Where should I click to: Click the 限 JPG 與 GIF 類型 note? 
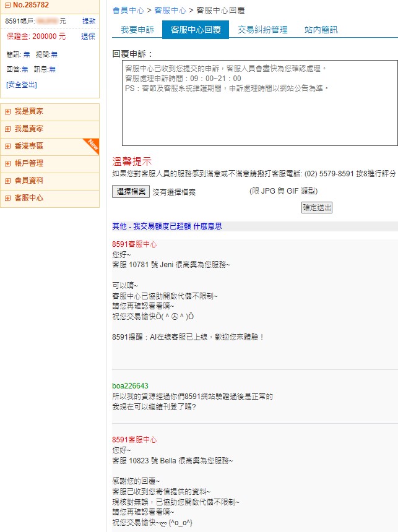[283, 191]
